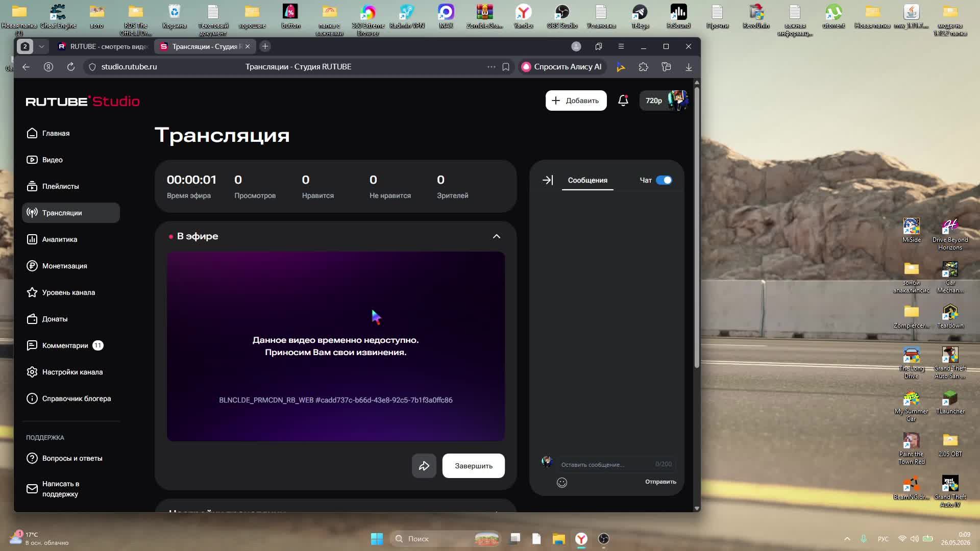Open the tab group counter 2
This screenshot has height=551, width=980.
(25, 46)
